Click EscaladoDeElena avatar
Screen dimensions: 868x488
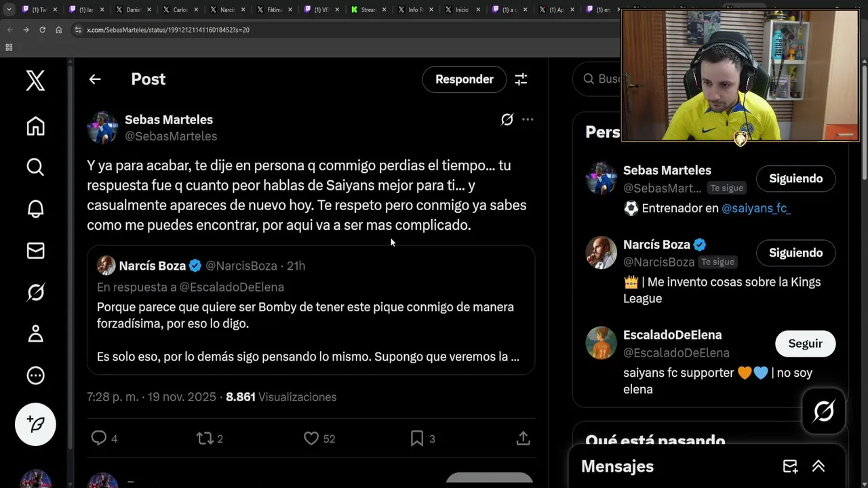tap(601, 343)
